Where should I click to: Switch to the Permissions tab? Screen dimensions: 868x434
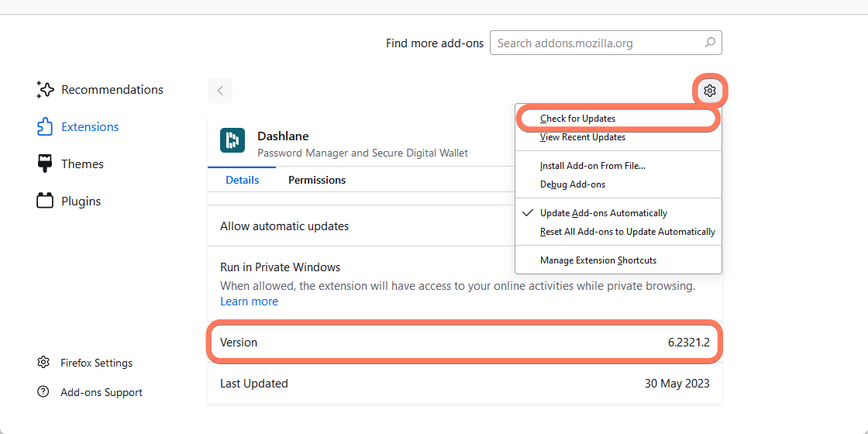click(317, 180)
